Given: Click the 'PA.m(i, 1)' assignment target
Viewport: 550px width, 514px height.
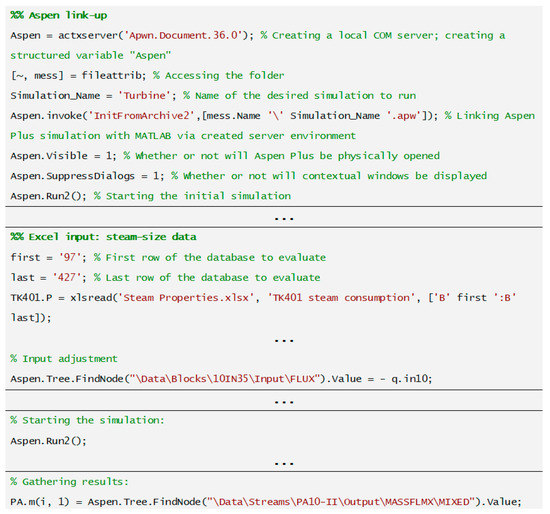Looking at the screenshot, I should tap(40, 502).
